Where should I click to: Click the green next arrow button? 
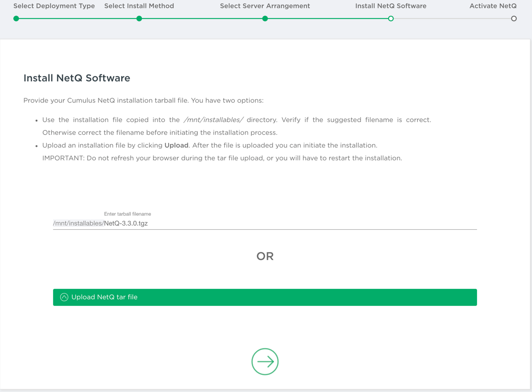point(265,362)
